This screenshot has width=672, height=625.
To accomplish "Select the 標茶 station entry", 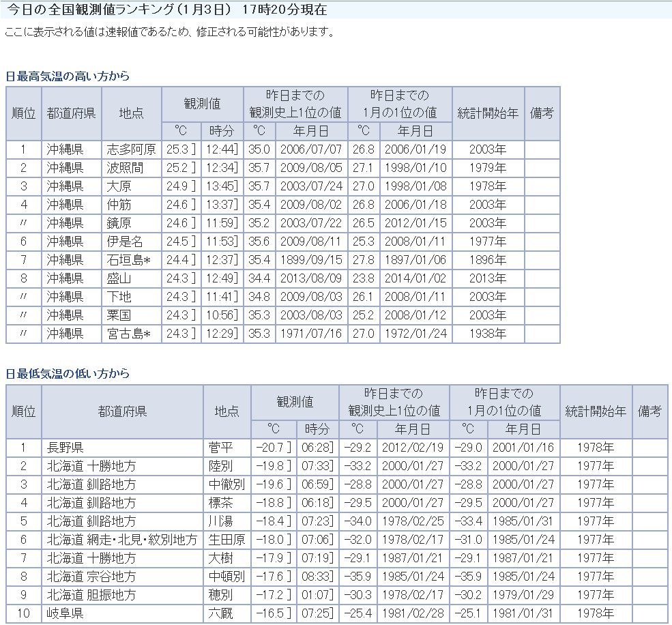I will click(x=221, y=503).
